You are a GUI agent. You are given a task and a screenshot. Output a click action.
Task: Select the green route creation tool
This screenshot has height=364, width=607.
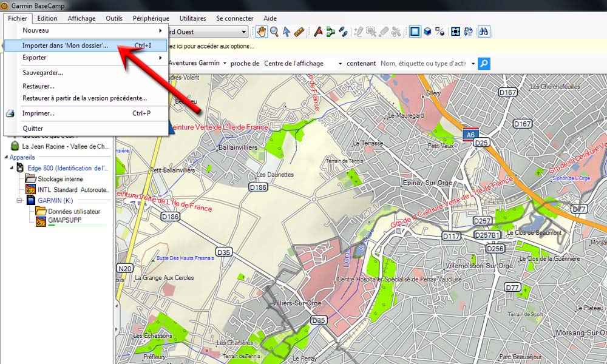pos(331,32)
